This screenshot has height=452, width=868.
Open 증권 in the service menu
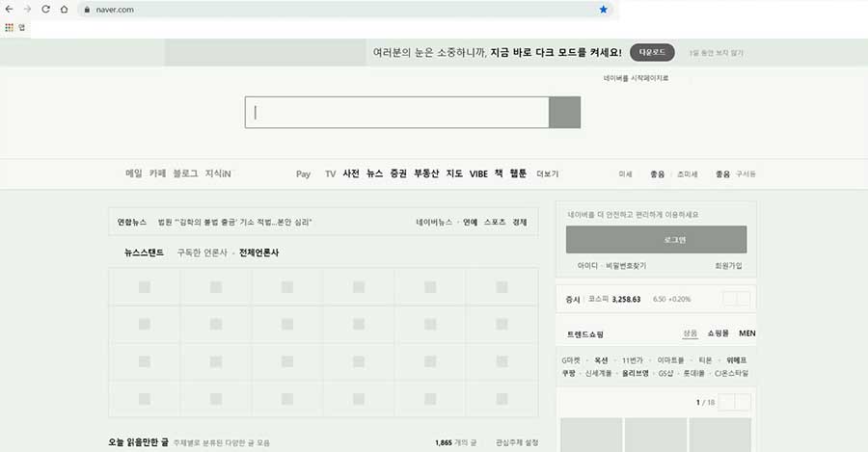(398, 173)
